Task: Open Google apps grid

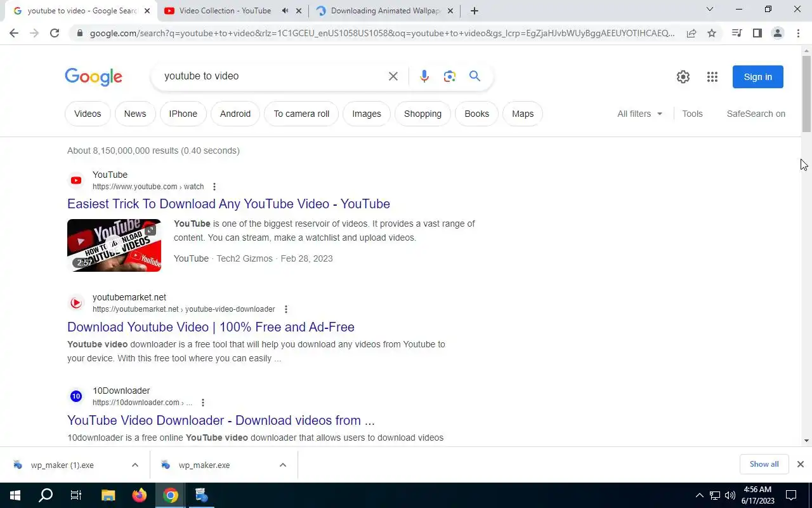Action: (x=712, y=77)
